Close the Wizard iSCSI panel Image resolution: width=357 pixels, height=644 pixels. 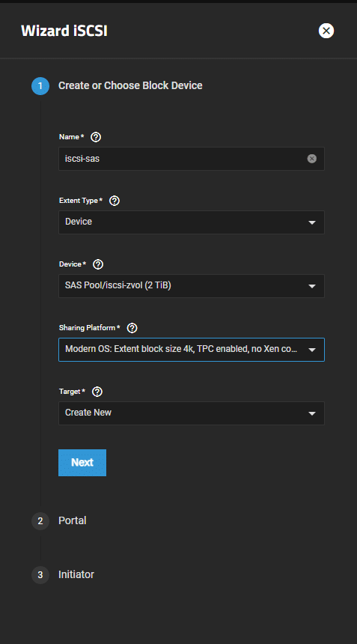pos(326,31)
